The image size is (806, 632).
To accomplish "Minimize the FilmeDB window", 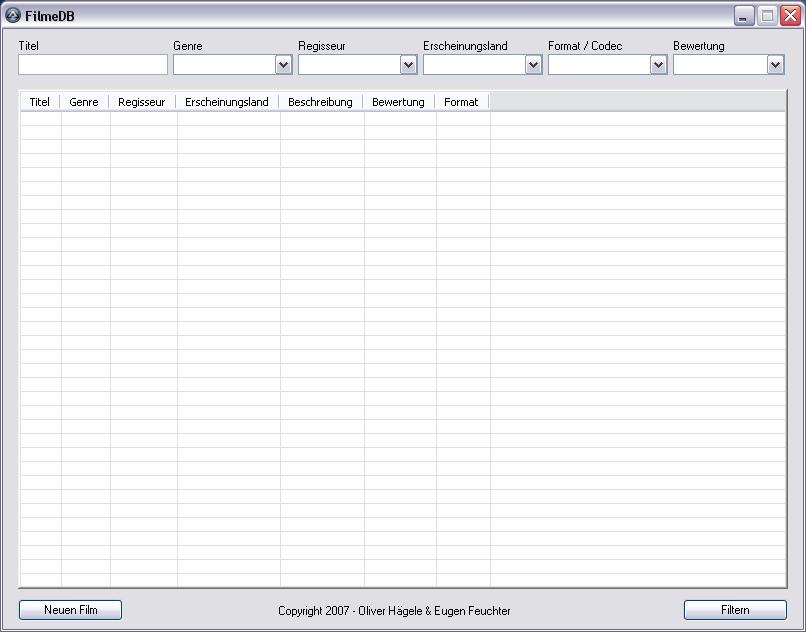I will point(744,16).
